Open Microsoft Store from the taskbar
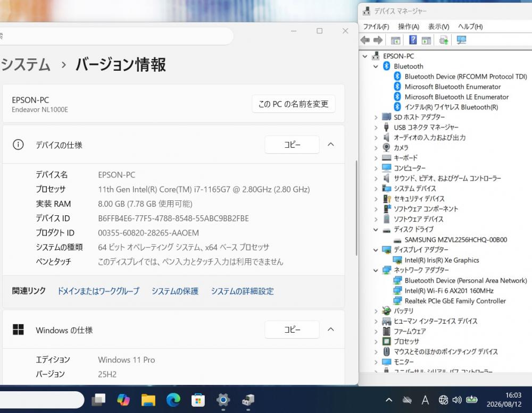 pyautogui.click(x=198, y=400)
